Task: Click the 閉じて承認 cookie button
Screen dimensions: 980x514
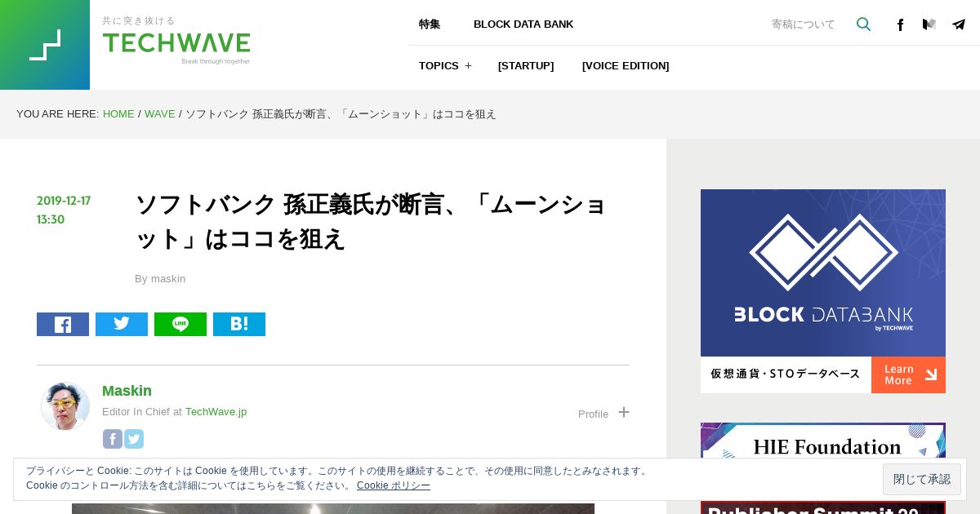Action: (922, 479)
